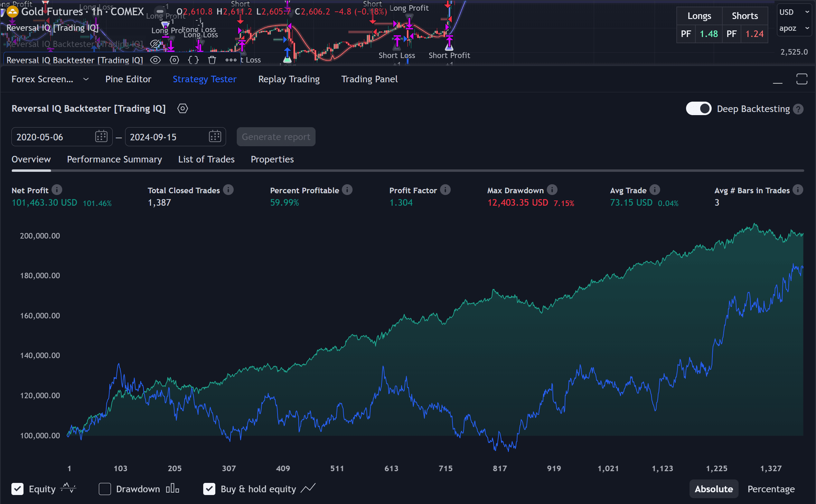Click the Longs header in PF table

click(x=699, y=16)
